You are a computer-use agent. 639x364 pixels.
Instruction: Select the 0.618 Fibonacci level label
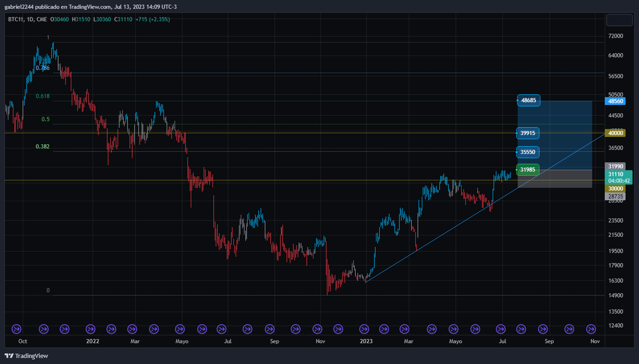click(x=43, y=96)
